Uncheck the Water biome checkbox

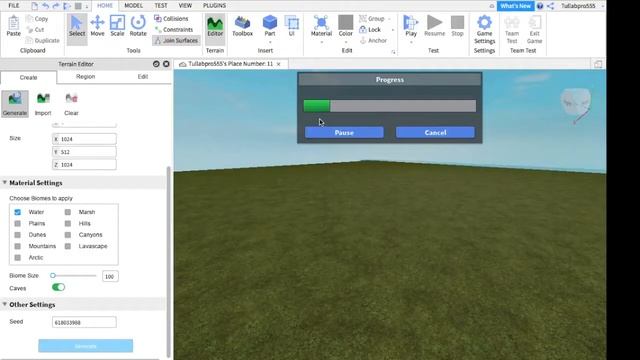(x=18, y=212)
